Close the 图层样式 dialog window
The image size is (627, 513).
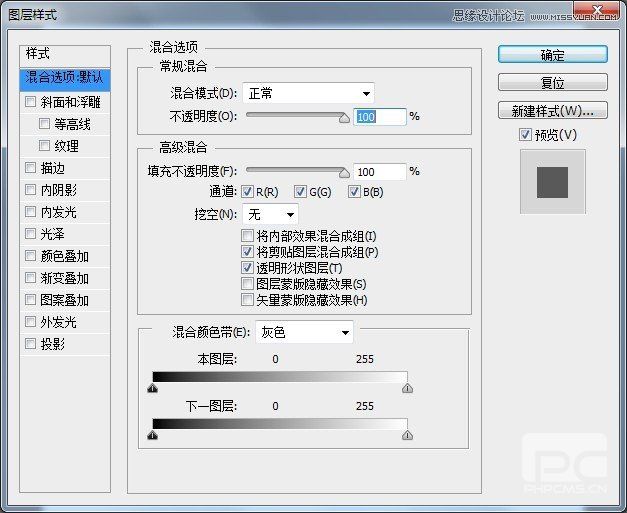pyautogui.click(x=597, y=10)
